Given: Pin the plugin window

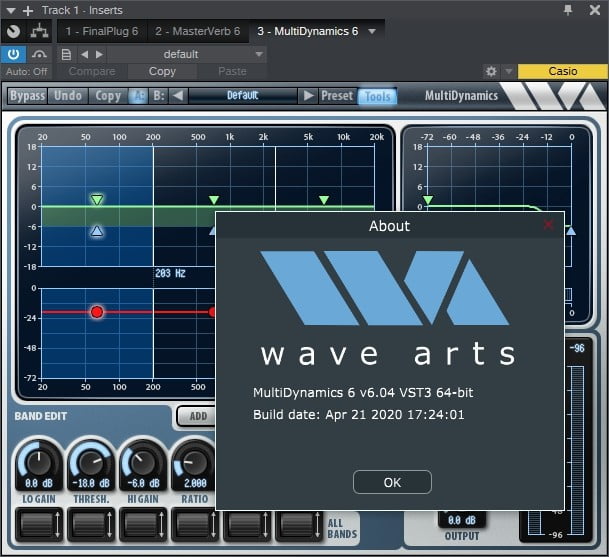Looking at the screenshot, I should 568,10.
